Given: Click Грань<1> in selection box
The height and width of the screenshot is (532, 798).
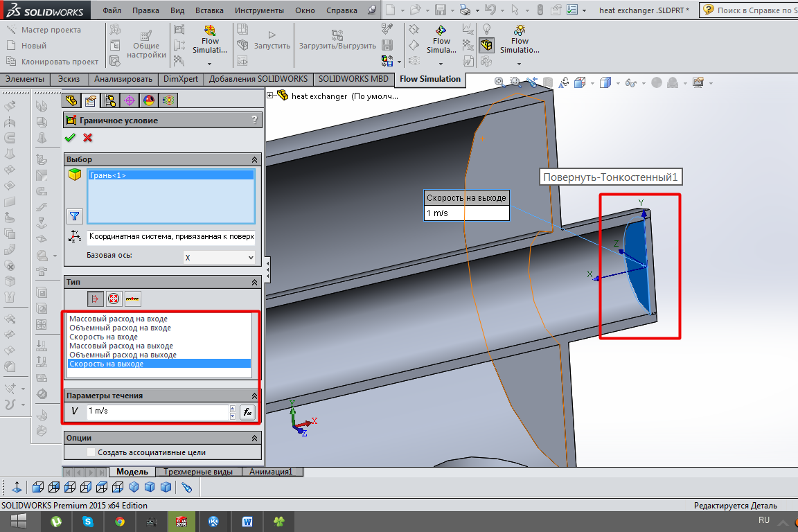Looking at the screenshot, I should pos(170,175).
